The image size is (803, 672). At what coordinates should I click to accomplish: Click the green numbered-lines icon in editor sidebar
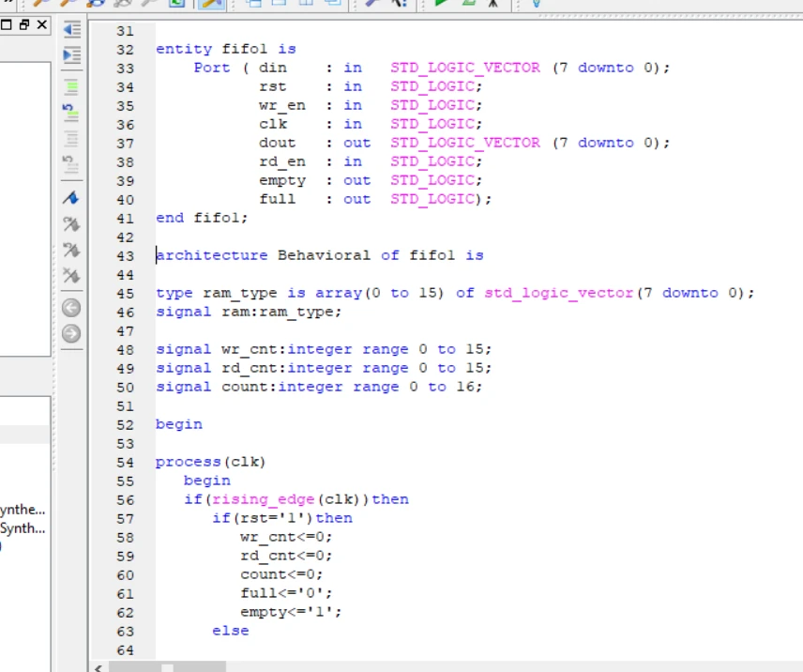(71, 113)
